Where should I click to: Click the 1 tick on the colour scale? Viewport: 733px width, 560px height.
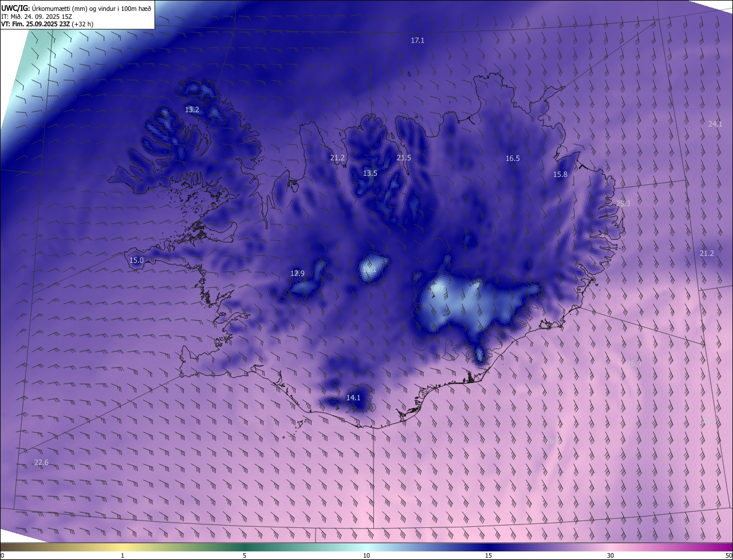click(123, 555)
